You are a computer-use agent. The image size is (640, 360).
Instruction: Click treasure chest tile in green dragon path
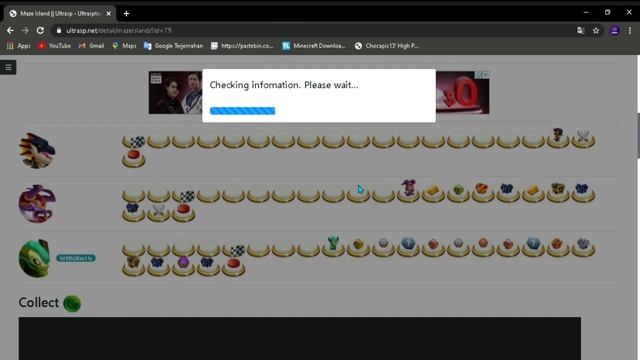(133, 265)
